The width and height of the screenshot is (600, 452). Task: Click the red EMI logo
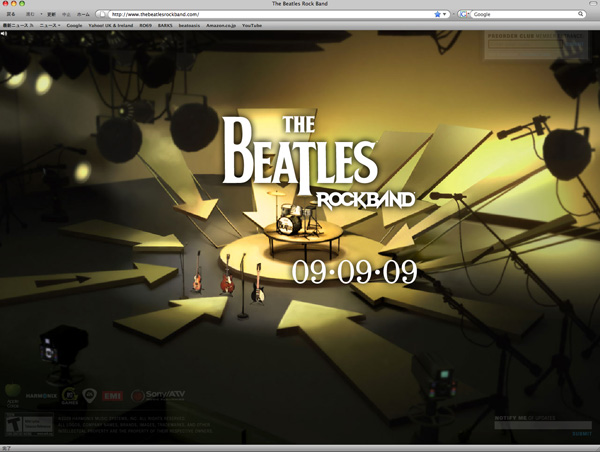point(114,396)
